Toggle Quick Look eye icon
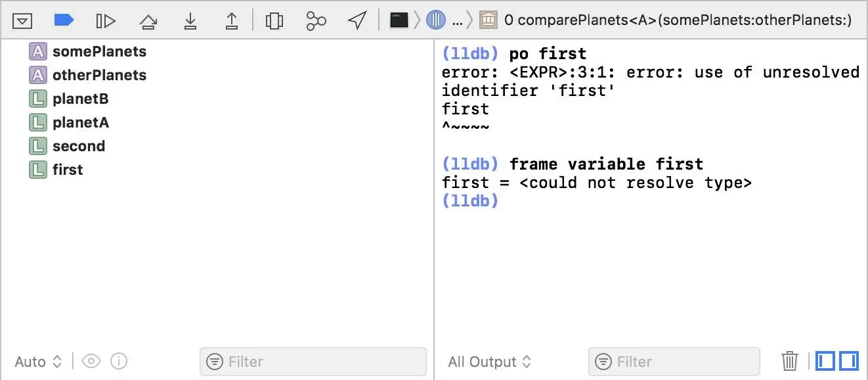The image size is (868, 380). pos(91,361)
